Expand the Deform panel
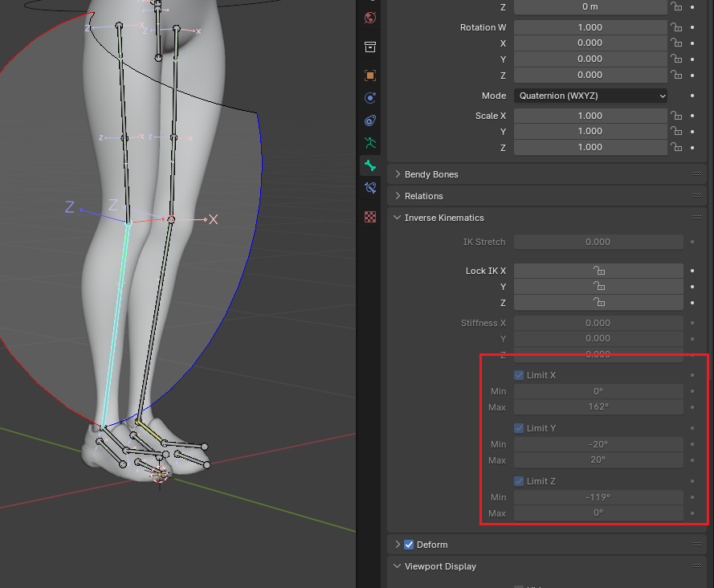Screen dimensions: 714x588 tap(398, 545)
